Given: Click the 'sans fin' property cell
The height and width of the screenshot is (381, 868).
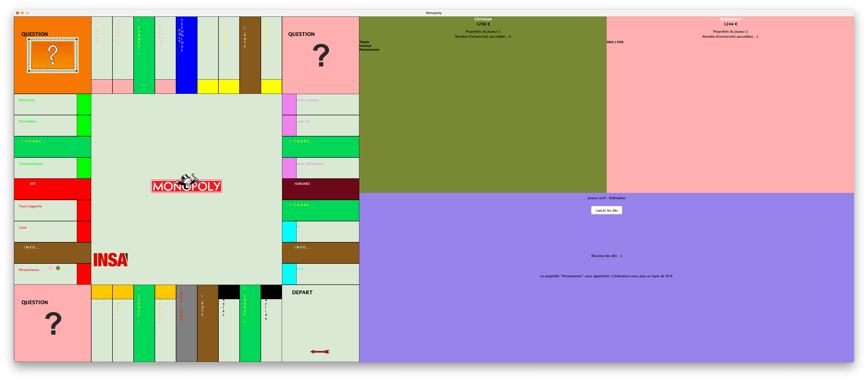Looking at the screenshot, I should [x=320, y=126].
